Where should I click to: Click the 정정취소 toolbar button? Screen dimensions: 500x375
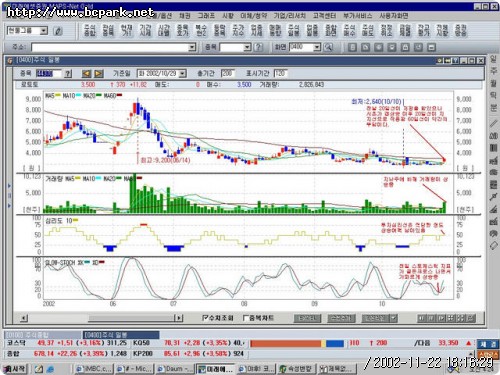point(387,31)
